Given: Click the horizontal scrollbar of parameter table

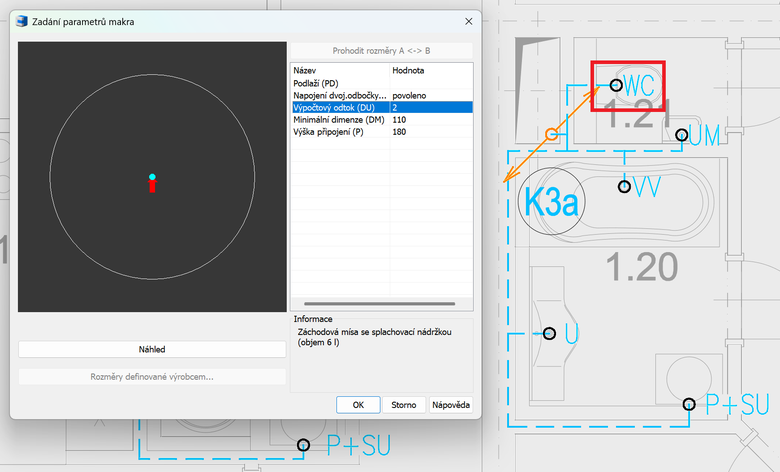Looking at the screenshot, I should click(x=380, y=303).
